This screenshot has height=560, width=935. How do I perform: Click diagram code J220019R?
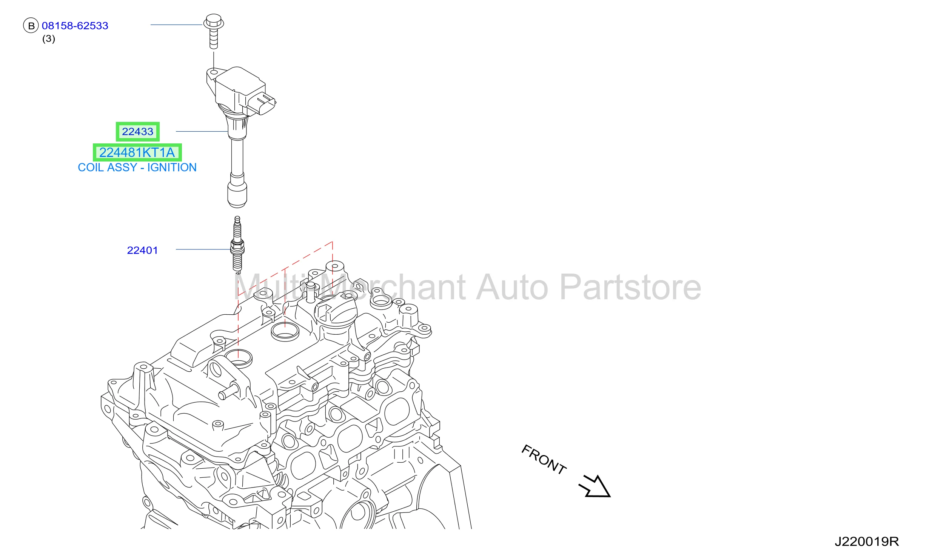867,542
